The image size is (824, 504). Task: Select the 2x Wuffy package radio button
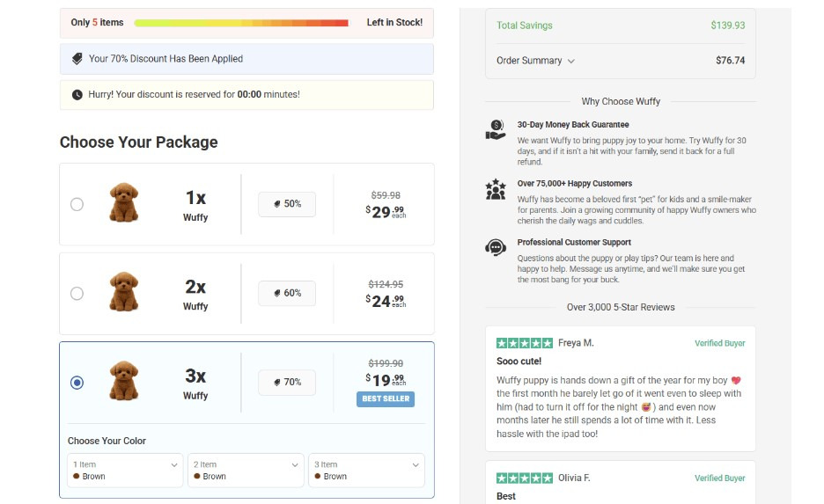(x=77, y=293)
